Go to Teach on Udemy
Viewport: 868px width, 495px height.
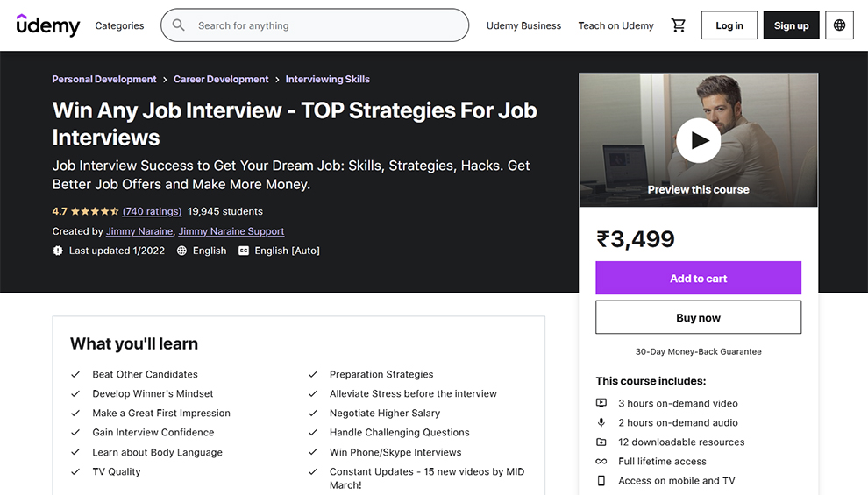tap(615, 25)
